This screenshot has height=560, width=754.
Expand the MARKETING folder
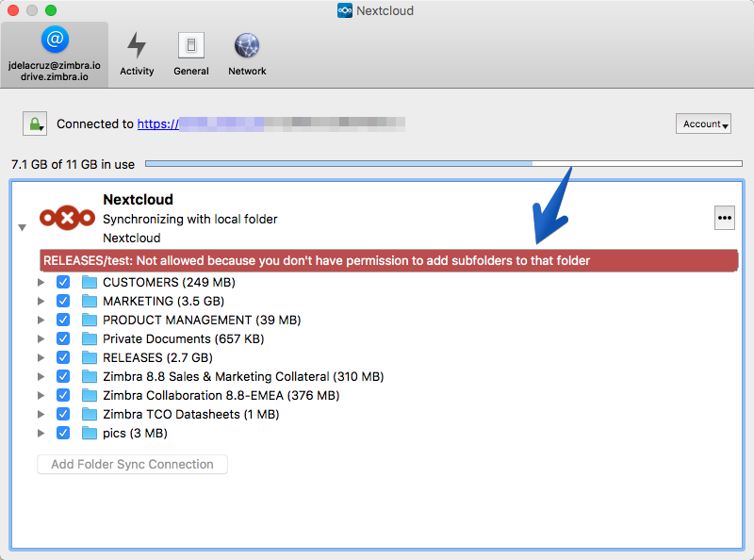(41, 301)
